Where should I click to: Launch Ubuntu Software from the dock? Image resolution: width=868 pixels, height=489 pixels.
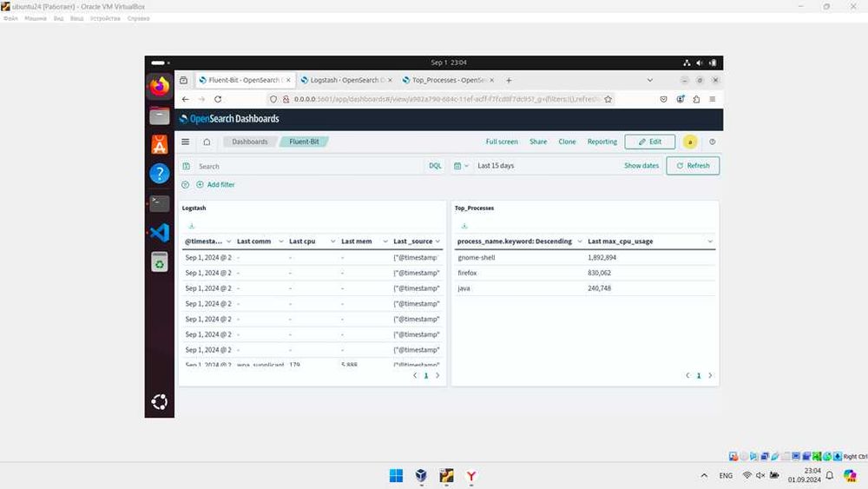coord(160,144)
